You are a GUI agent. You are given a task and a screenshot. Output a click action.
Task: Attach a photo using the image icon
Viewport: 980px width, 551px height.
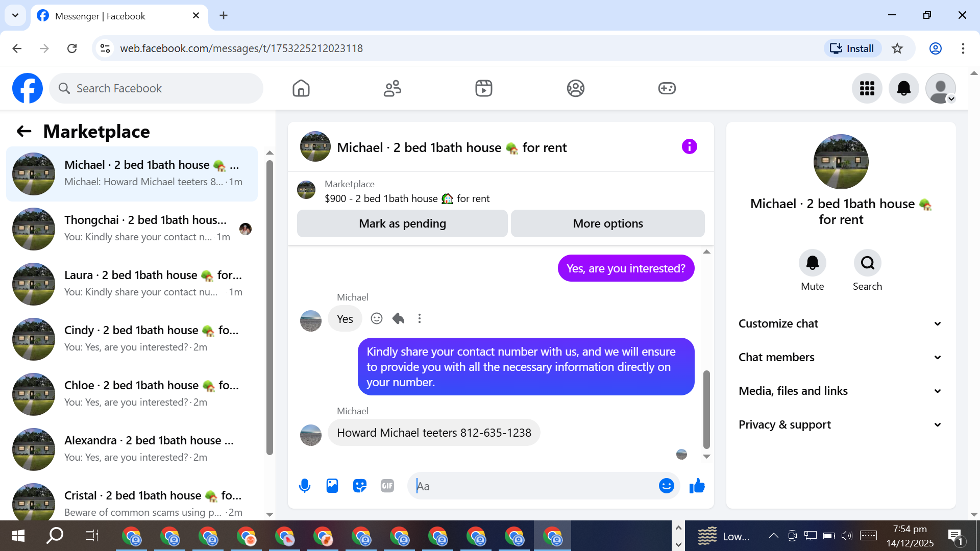tap(332, 486)
